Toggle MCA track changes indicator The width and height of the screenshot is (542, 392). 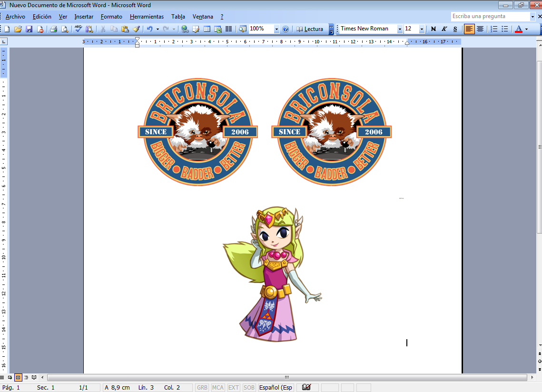coord(218,388)
